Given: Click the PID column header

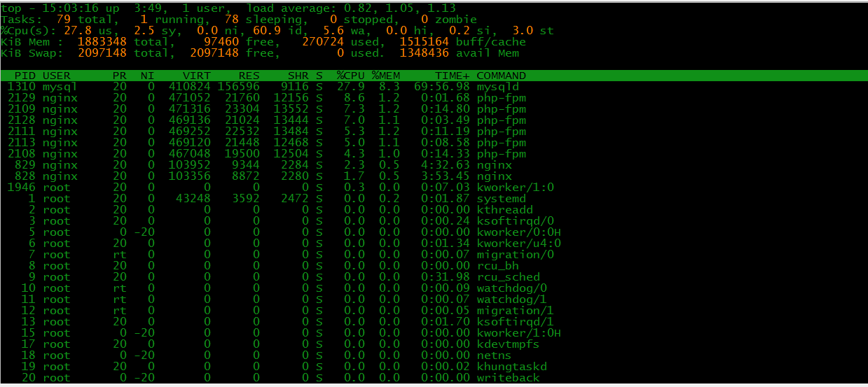Looking at the screenshot, I should (25, 76).
